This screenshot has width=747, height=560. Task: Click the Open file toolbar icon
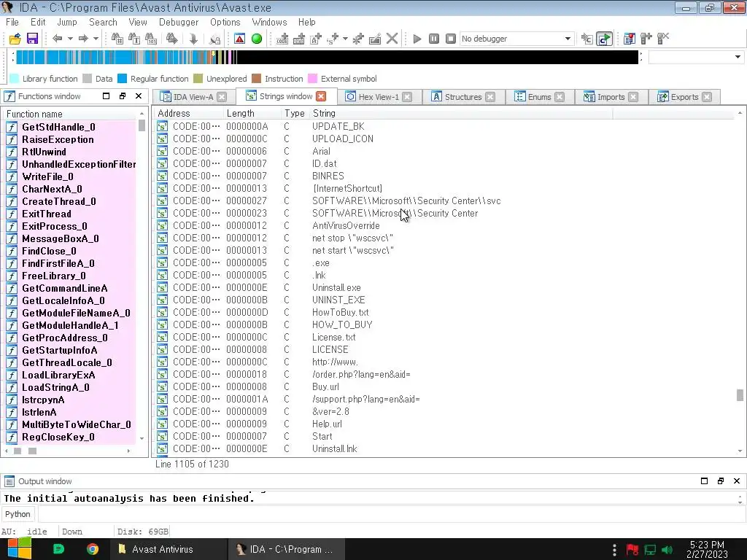tap(15, 39)
